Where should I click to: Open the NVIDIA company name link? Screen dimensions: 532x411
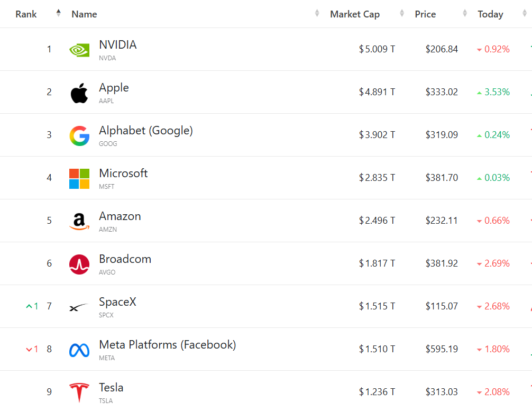[118, 45]
